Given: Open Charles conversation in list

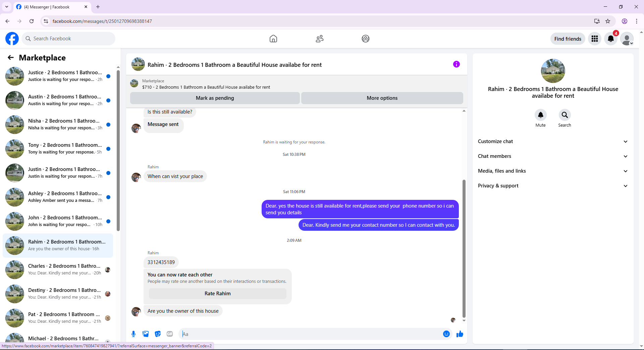Looking at the screenshot, I should point(58,269).
